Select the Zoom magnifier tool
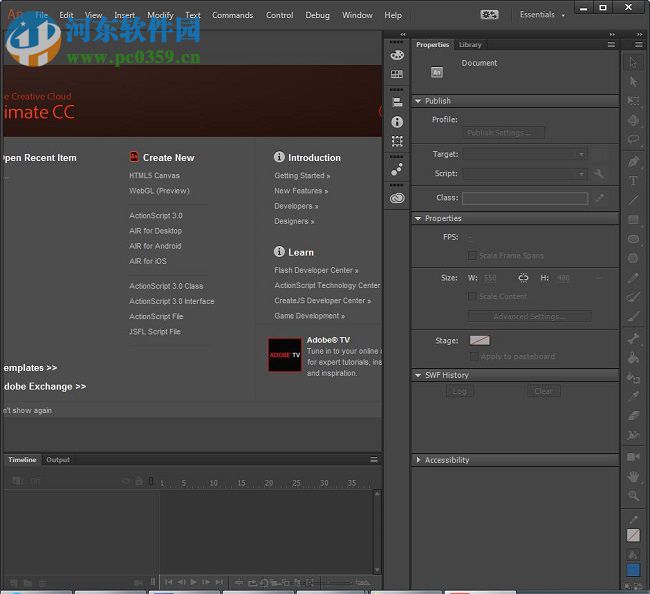650x594 pixels. coord(633,496)
